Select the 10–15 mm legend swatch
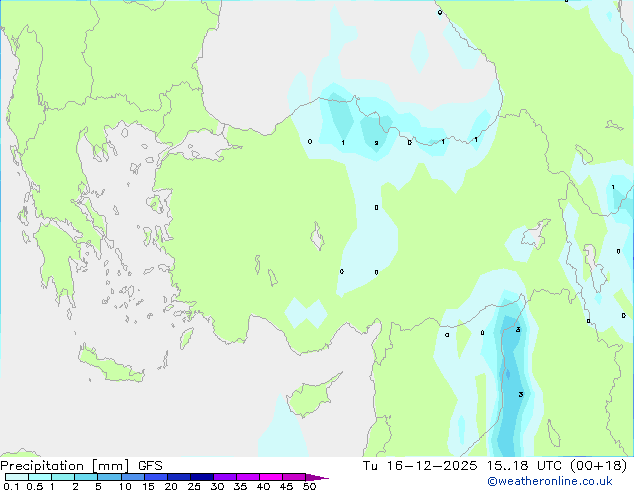Image resolution: width=634 pixels, height=490 pixels. (x=132, y=477)
